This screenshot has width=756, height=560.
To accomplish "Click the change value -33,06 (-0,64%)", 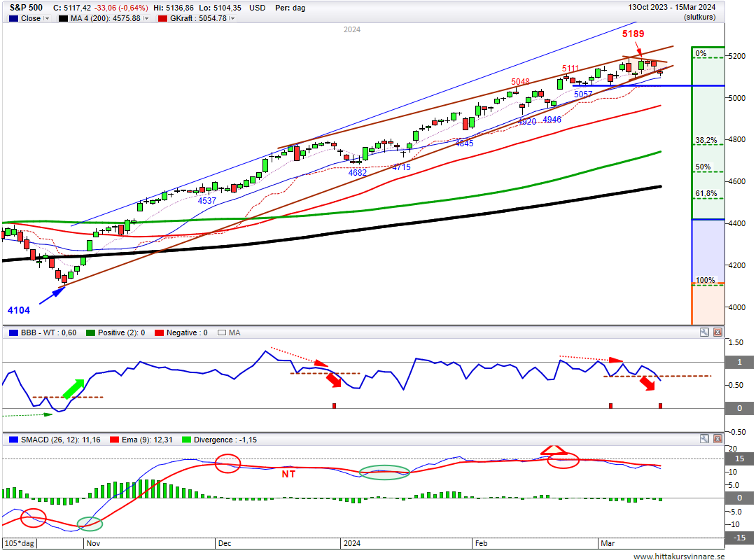I will tap(121, 8).
